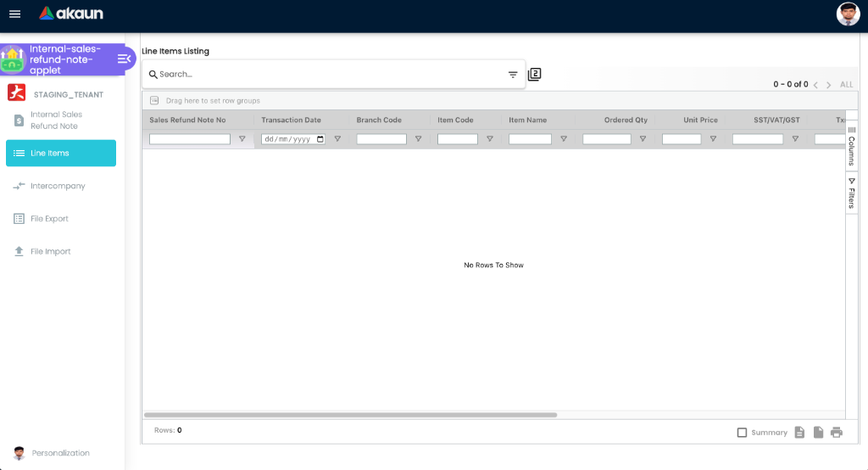
Task: Open the Transaction Date calendar picker
Action: (320, 139)
